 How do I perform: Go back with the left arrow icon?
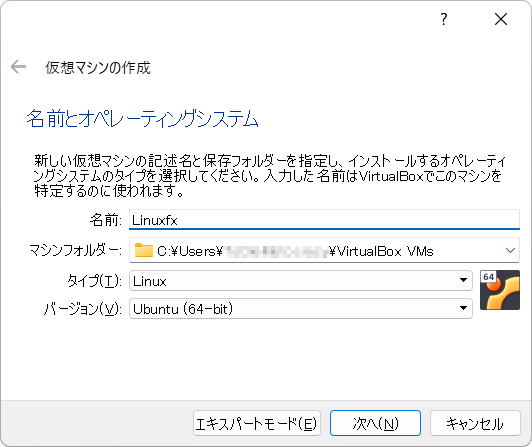[18, 67]
